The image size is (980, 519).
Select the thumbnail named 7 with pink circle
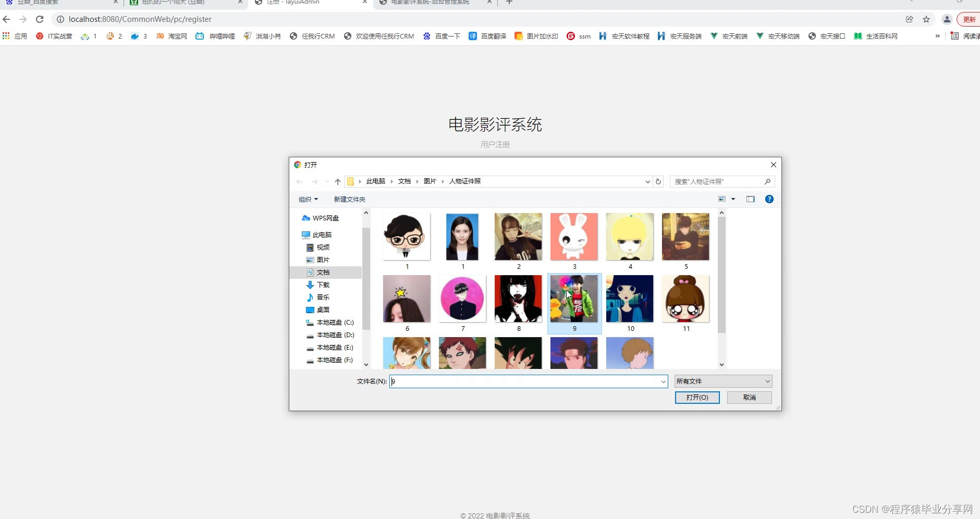pos(462,299)
